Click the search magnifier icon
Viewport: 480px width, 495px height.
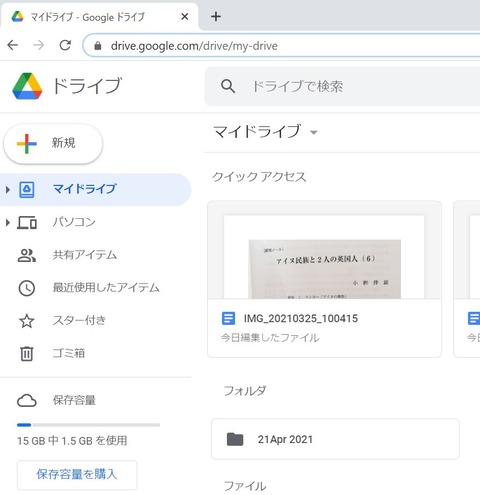point(228,86)
